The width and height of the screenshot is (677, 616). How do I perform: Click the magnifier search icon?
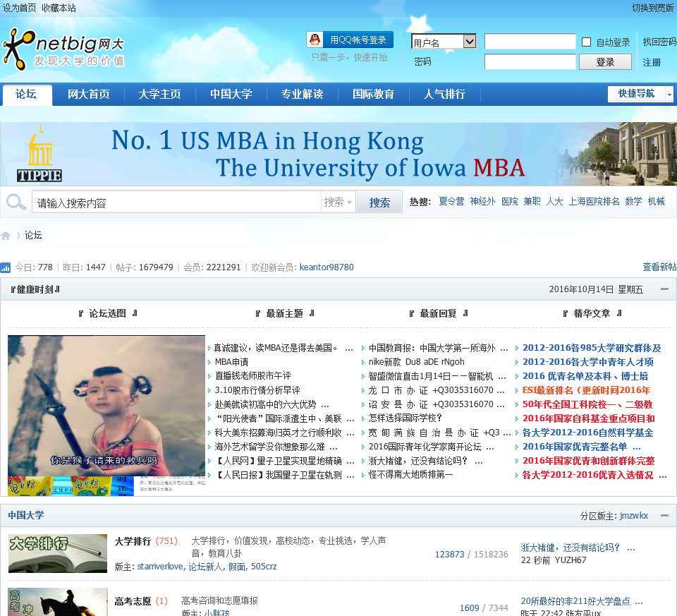[x=16, y=202]
